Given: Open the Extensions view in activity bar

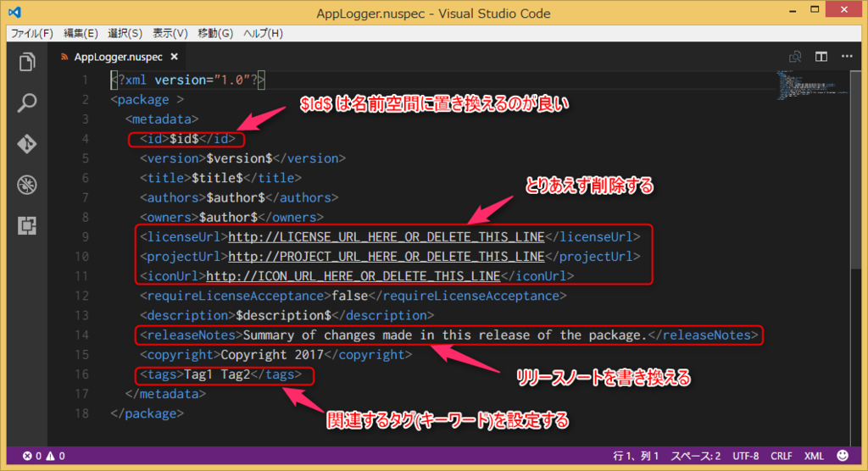Looking at the screenshot, I should tap(26, 225).
